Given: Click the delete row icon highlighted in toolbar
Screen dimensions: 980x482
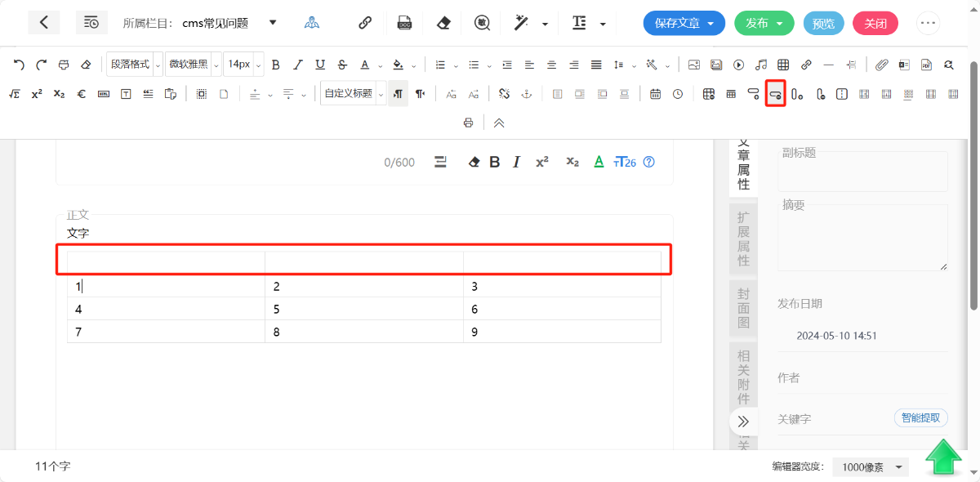Looking at the screenshot, I should [x=775, y=94].
